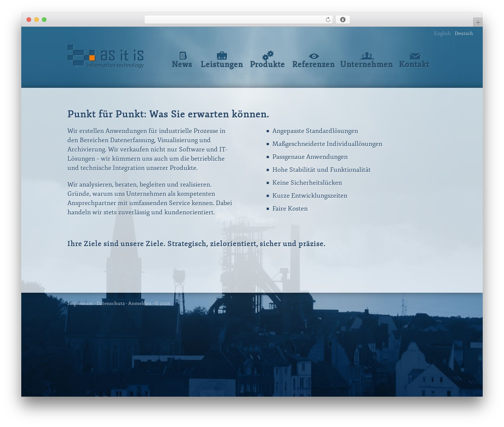Add a new browser tab
The image size is (504, 427).
[478, 22]
